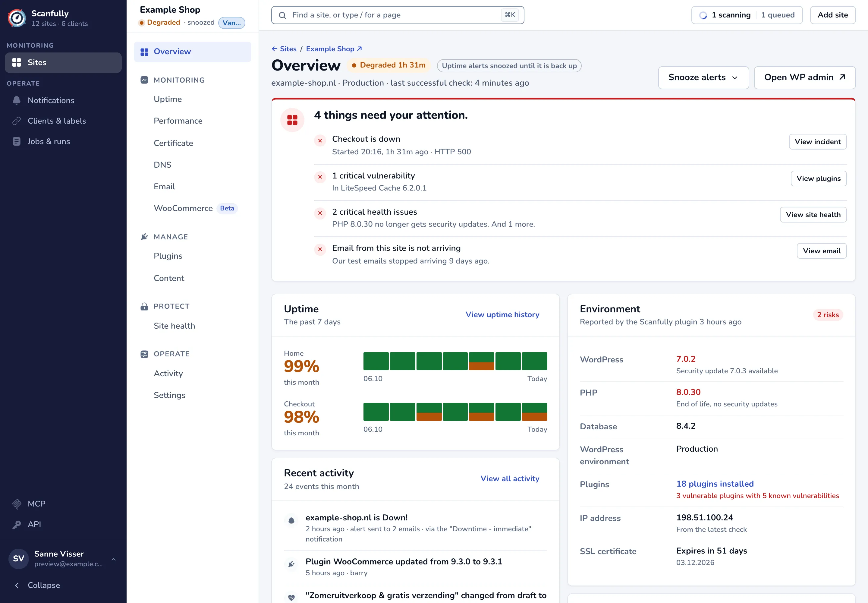
Task: Select the Overview tab
Action: coord(192,52)
